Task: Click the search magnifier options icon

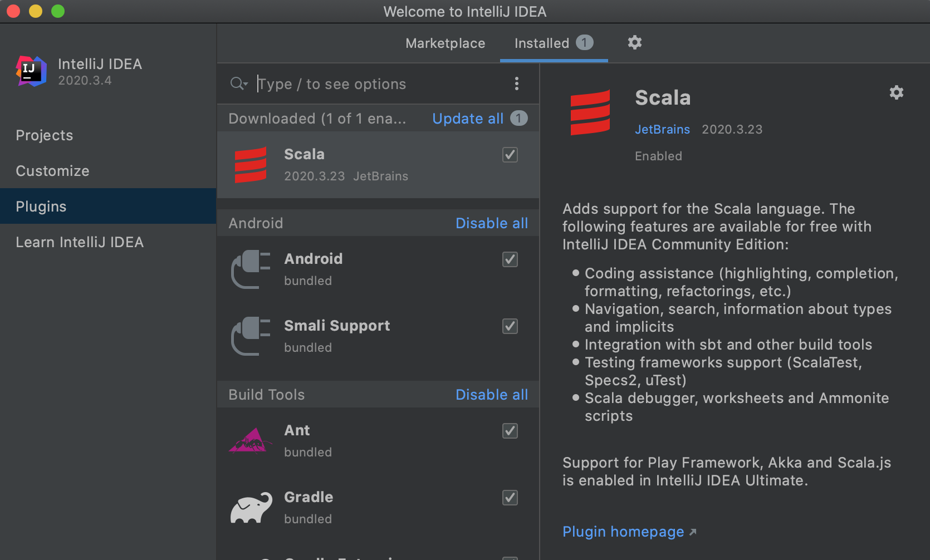Action: tap(239, 83)
